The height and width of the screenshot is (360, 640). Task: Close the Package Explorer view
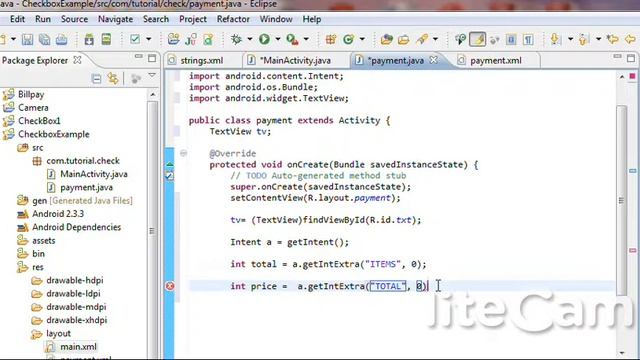(x=77, y=60)
